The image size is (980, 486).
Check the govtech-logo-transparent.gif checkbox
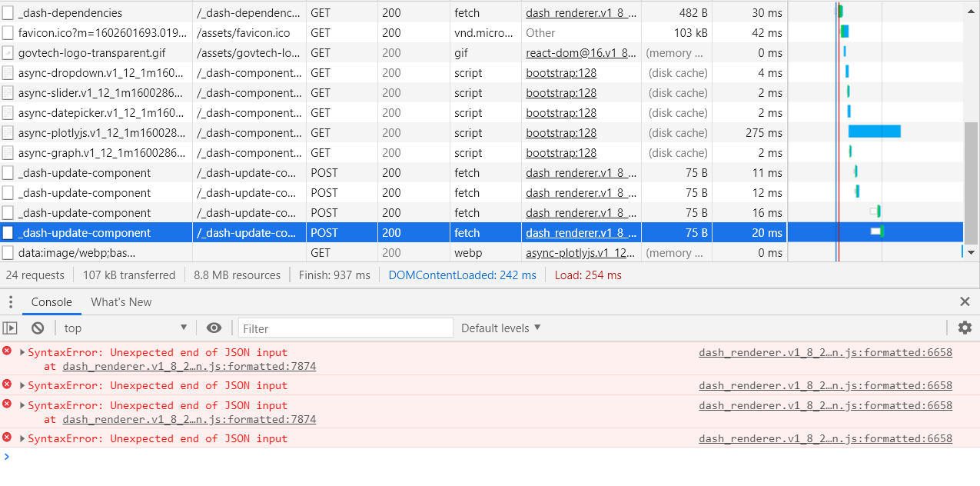[x=6, y=52]
